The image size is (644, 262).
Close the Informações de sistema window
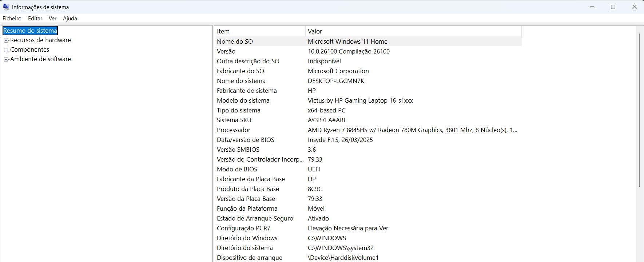tap(634, 7)
